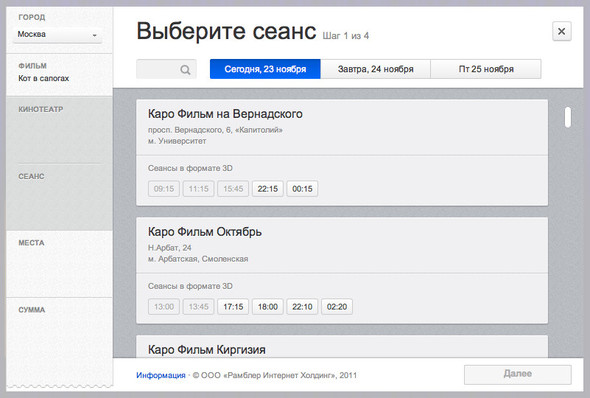Select the disabled 11:15 session
The width and height of the screenshot is (590, 398).
coord(198,189)
